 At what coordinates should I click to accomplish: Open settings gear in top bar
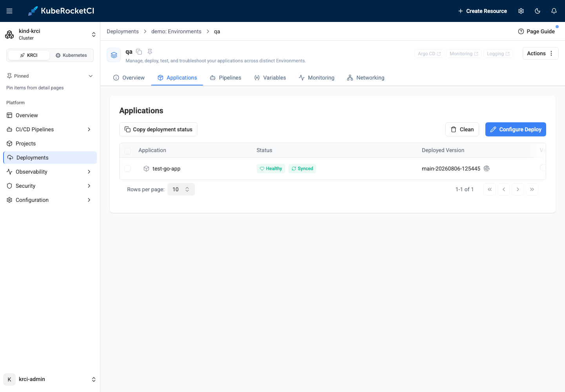click(521, 11)
